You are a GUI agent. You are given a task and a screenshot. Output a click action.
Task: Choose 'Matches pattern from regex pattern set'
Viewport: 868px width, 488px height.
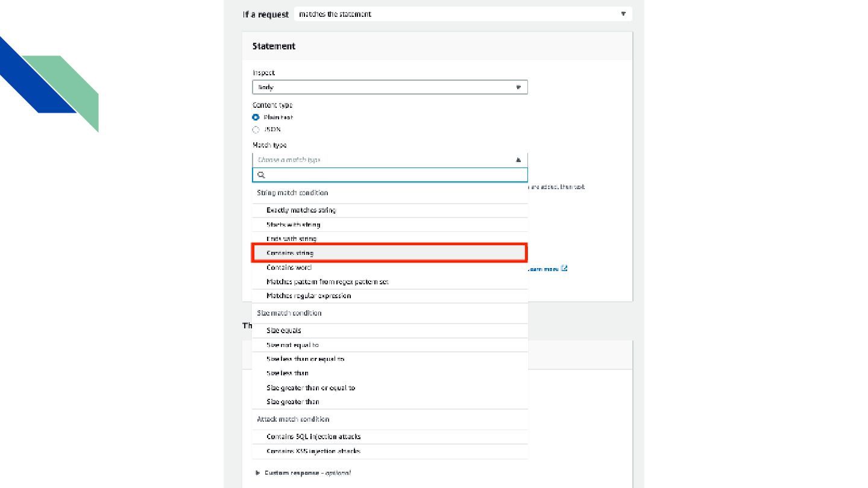pos(390,282)
